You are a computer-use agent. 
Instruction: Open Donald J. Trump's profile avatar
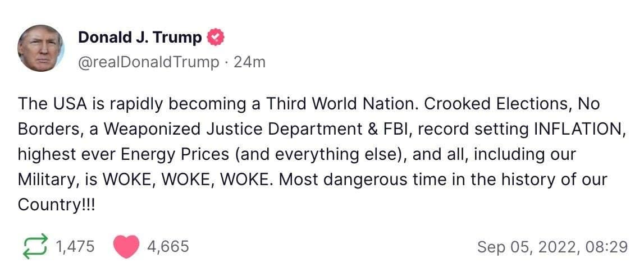40,48
